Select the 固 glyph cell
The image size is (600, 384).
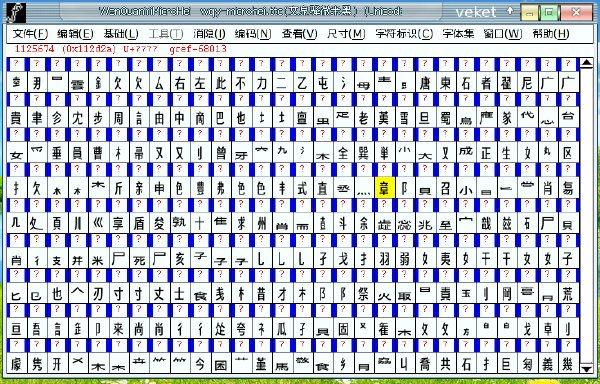point(343,329)
